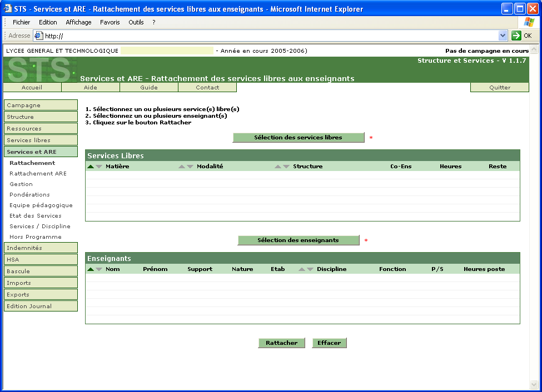This screenshot has width=542, height=392.
Task: Select Services libres in the sidebar
Action: (41, 140)
